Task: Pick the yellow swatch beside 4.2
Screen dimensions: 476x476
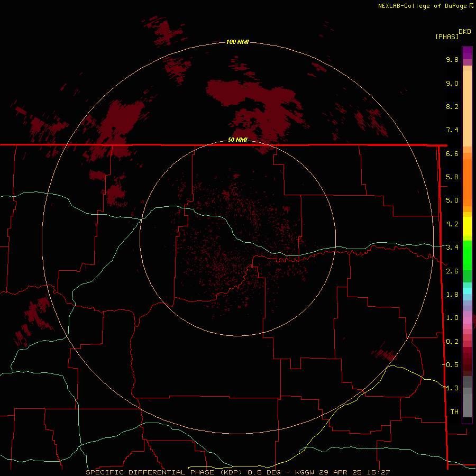Action: 467,225
